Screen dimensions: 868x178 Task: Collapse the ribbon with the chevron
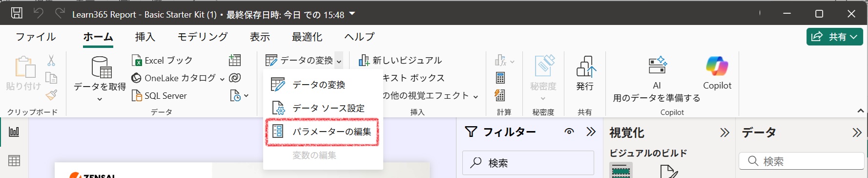coord(860,111)
